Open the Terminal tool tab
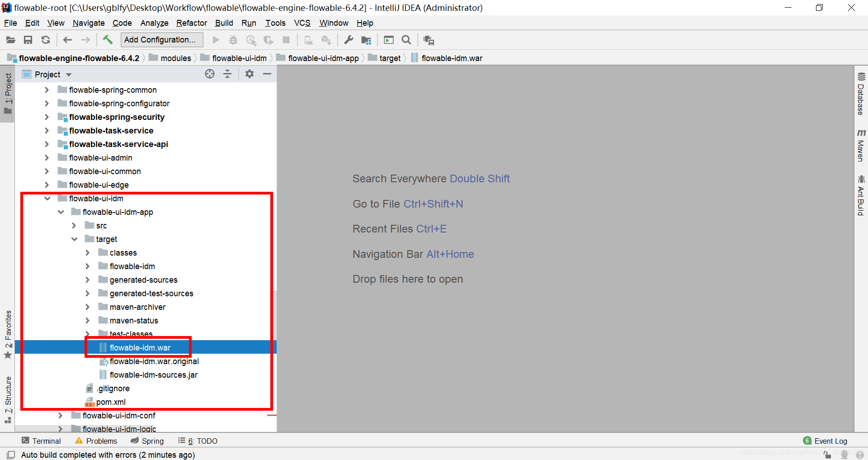The width and height of the screenshot is (868, 460). pyautogui.click(x=41, y=441)
